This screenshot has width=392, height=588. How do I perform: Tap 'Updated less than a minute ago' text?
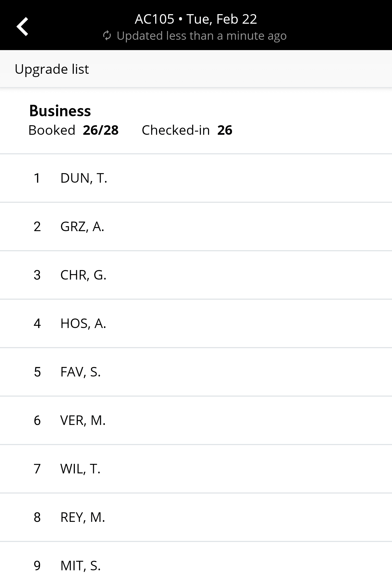[x=201, y=36]
